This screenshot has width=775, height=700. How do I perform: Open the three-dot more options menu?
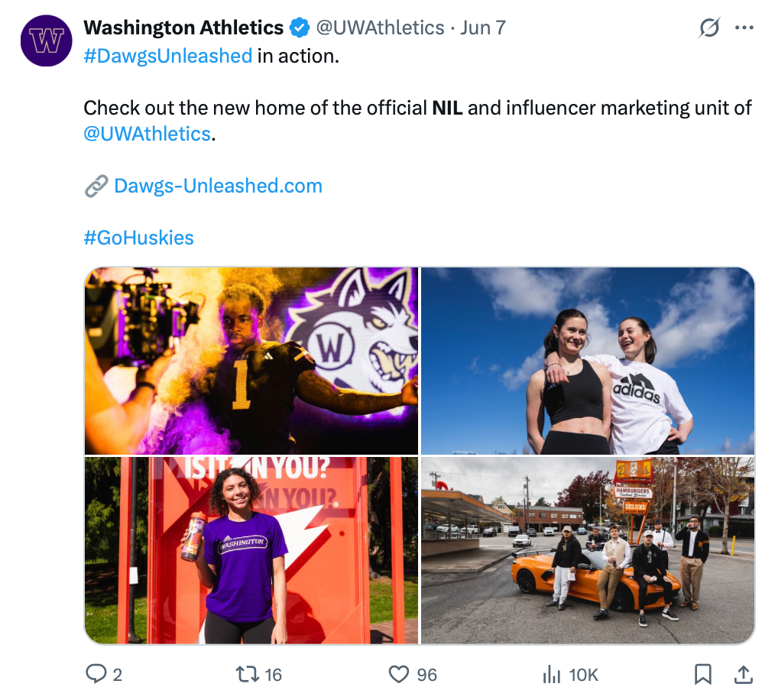pos(744,28)
